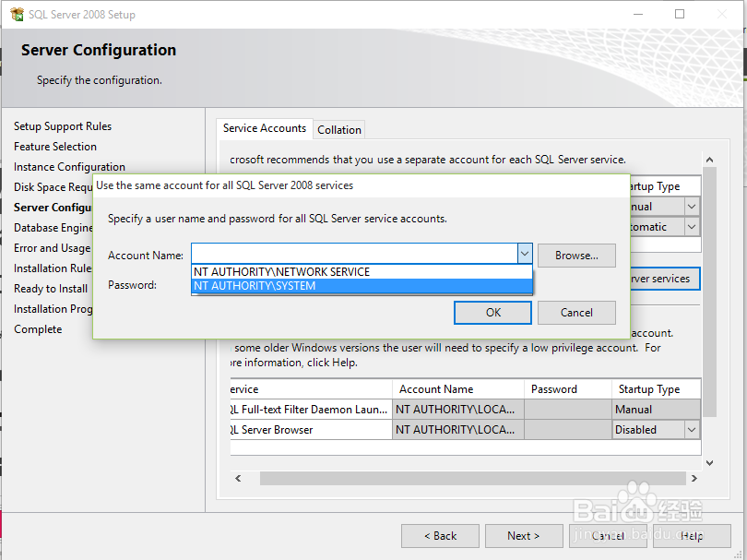Go to the Next setup step
The image size is (747, 560).
point(524,536)
